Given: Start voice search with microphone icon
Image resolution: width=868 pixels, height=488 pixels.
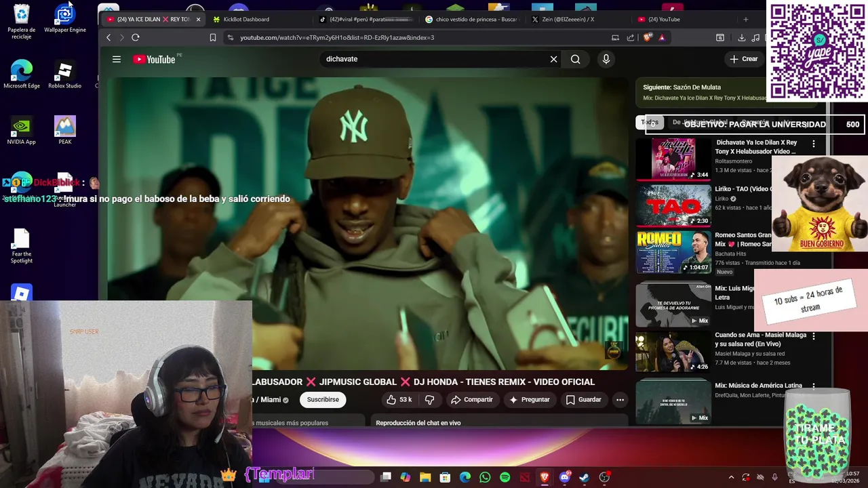Looking at the screenshot, I should pyautogui.click(x=606, y=59).
